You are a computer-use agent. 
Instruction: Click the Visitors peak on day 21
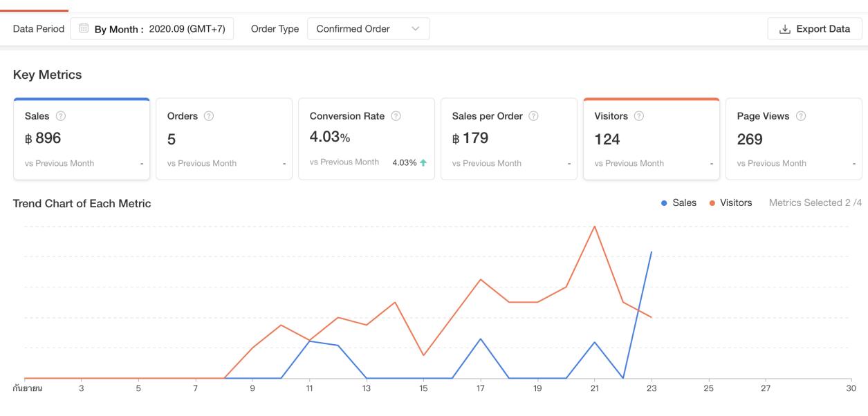594,226
